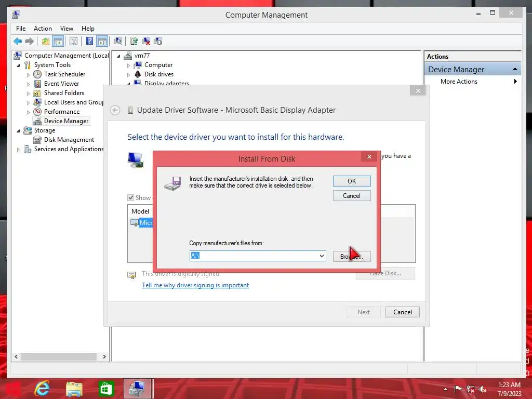The width and height of the screenshot is (532, 399).
Task: Open File Explorer from the taskbar
Action: click(74, 389)
